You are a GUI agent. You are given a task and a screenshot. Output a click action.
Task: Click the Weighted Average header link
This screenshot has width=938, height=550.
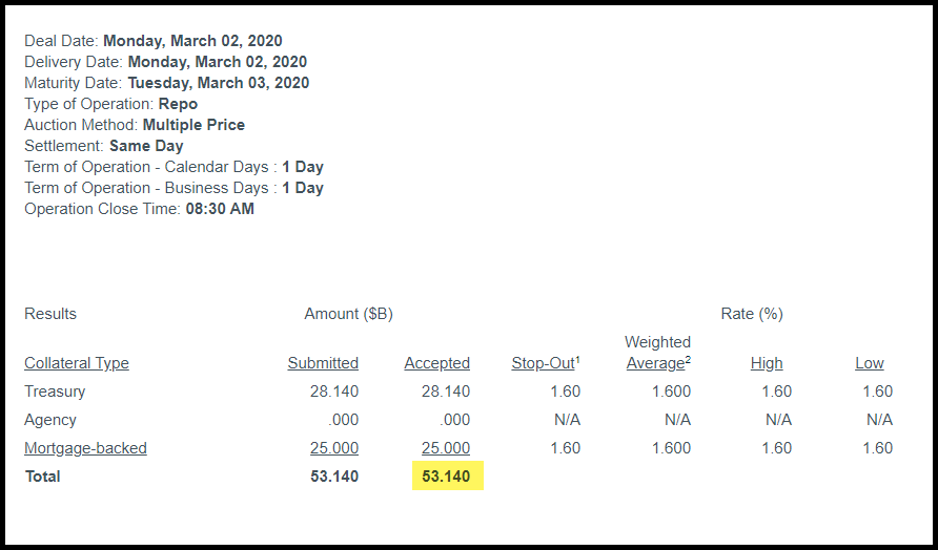(x=657, y=363)
